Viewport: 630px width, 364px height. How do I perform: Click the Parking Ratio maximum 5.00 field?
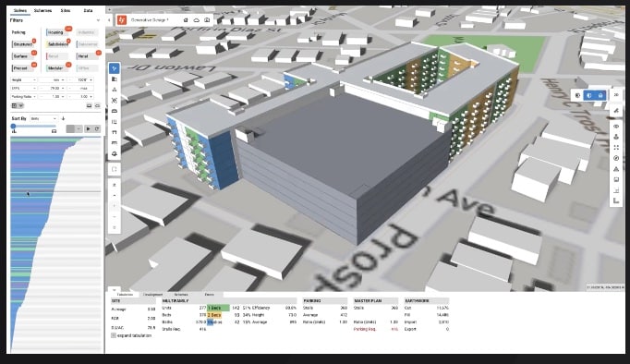point(80,97)
